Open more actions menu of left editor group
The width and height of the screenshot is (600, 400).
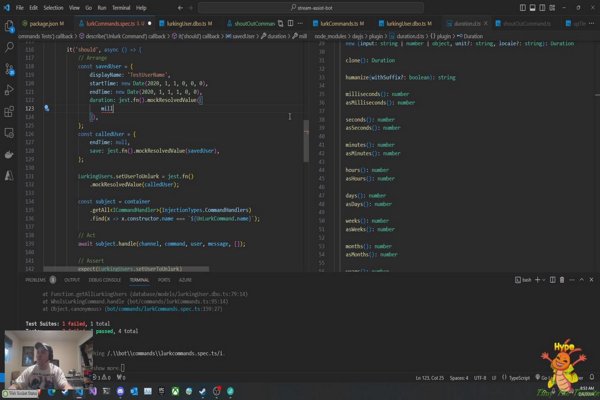point(300,23)
